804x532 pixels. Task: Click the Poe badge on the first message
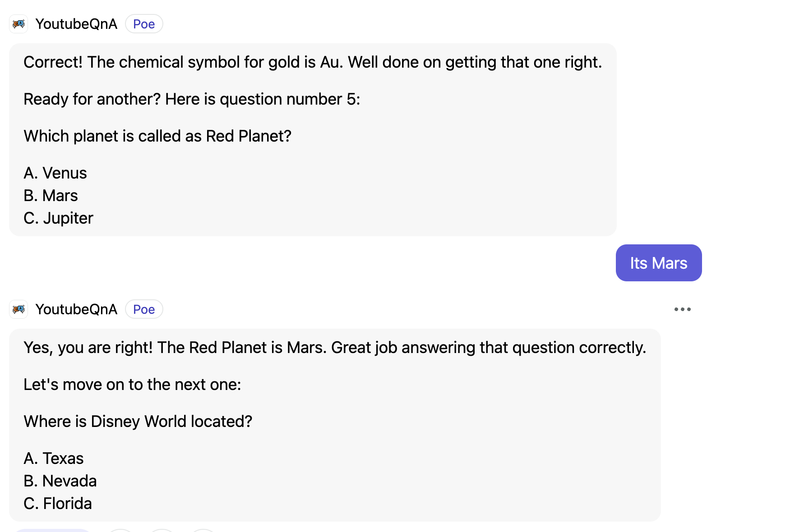tap(144, 24)
